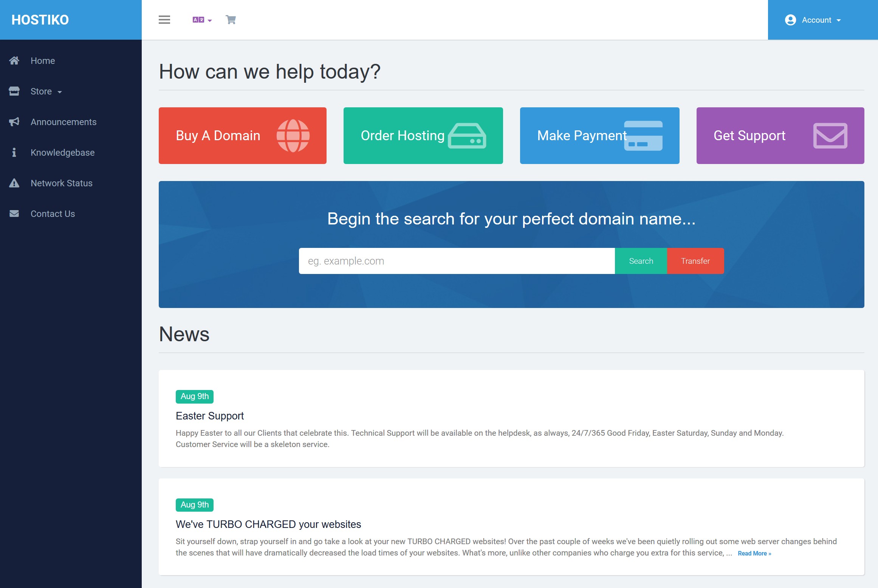Go to Contact Us in sidebar
The height and width of the screenshot is (588, 878).
53,214
